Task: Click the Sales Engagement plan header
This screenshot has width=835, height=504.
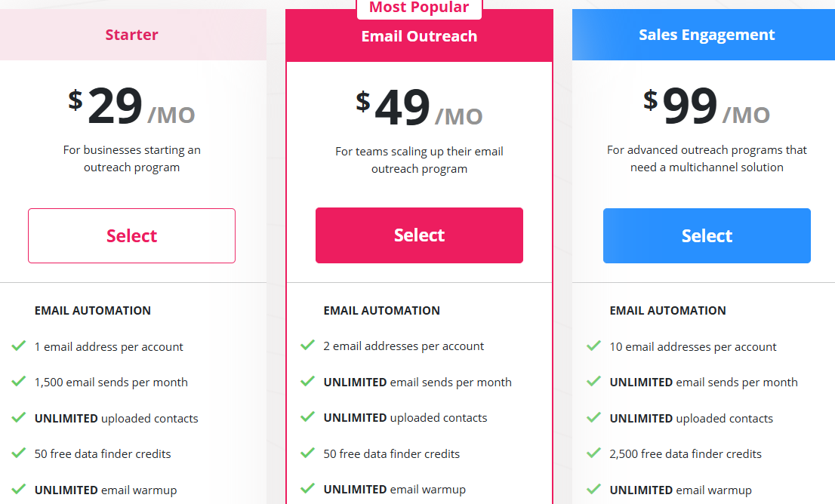Action: pyautogui.click(x=707, y=35)
